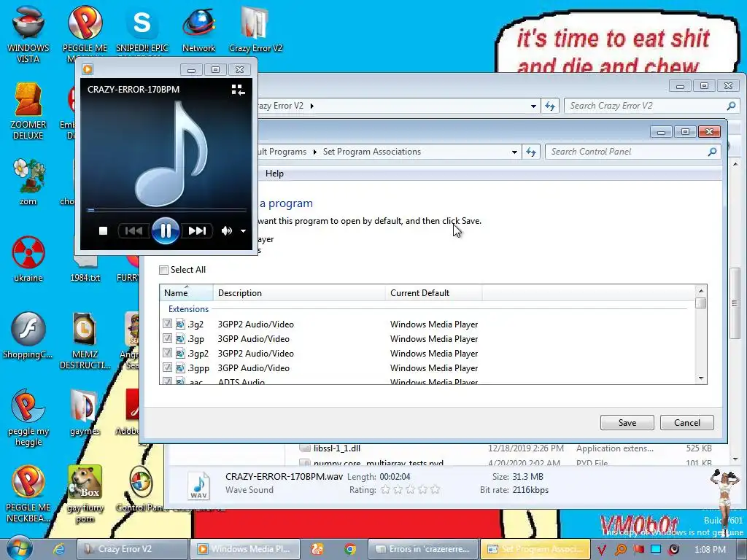Viewport: 747px width, 560px height.
Task: Click Cancel in Set Program Associations
Action: click(x=687, y=422)
